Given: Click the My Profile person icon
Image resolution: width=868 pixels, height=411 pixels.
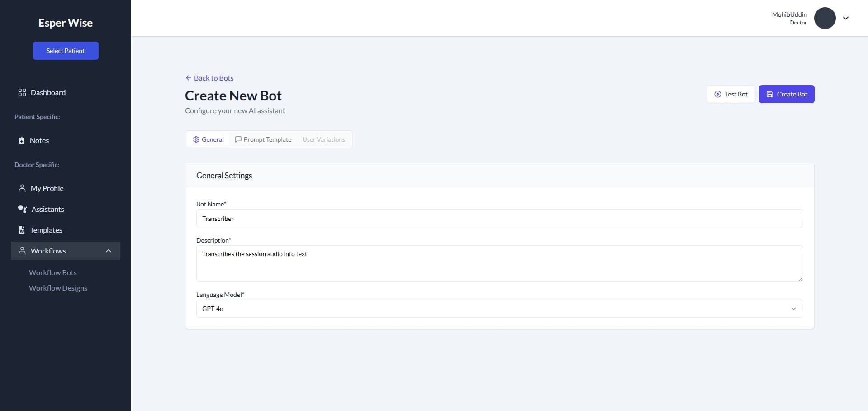Looking at the screenshot, I should pyautogui.click(x=22, y=188).
